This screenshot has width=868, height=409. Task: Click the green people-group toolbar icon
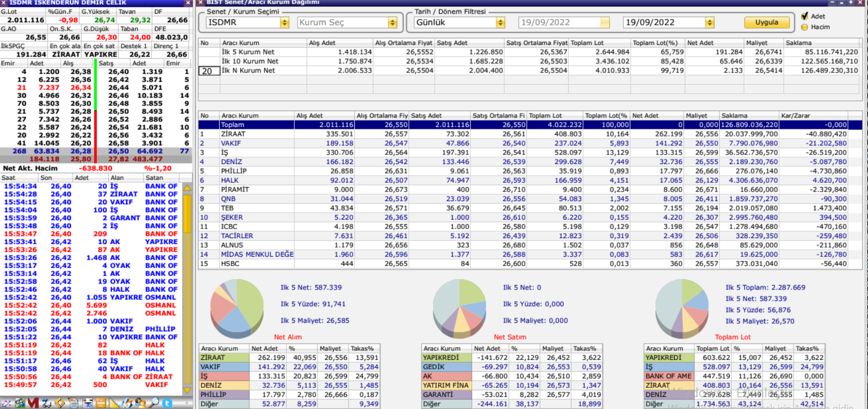tap(20, 403)
